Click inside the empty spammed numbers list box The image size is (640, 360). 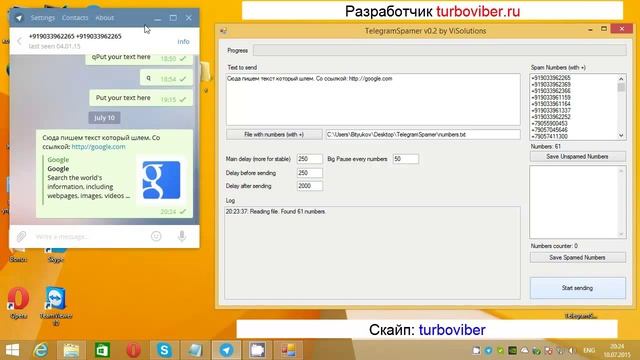tap(577, 202)
